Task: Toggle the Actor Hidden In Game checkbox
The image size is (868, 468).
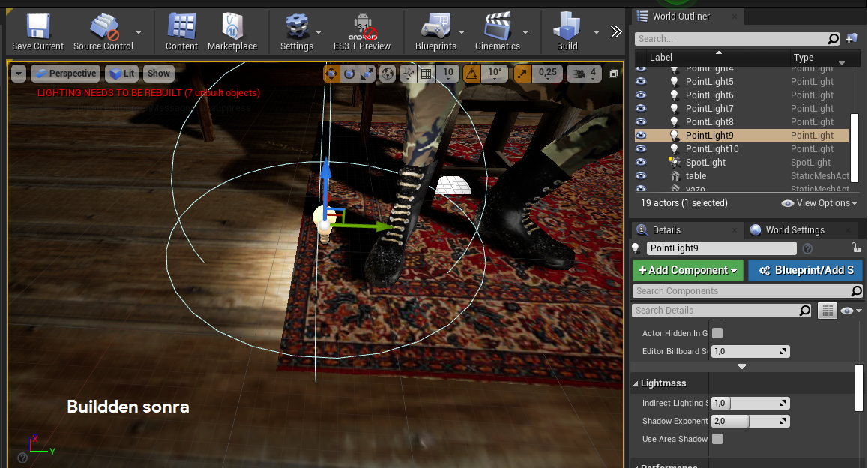Action: (x=717, y=333)
